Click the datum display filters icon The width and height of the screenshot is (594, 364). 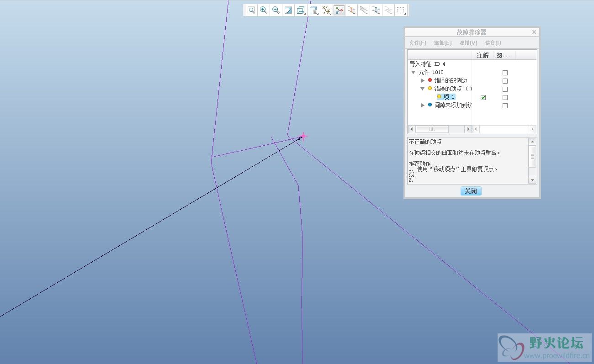(x=326, y=10)
